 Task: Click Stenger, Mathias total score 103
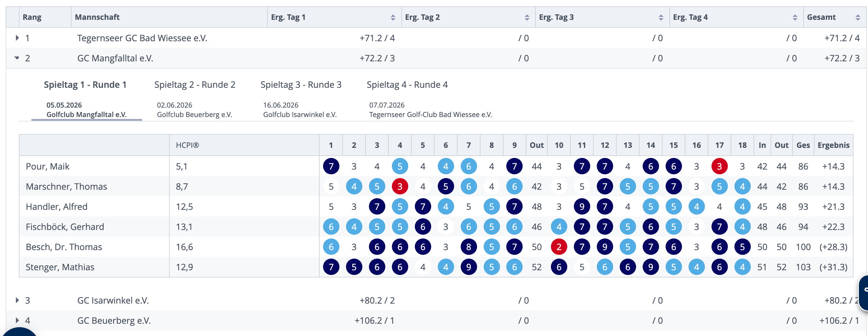click(x=803, y=267)
